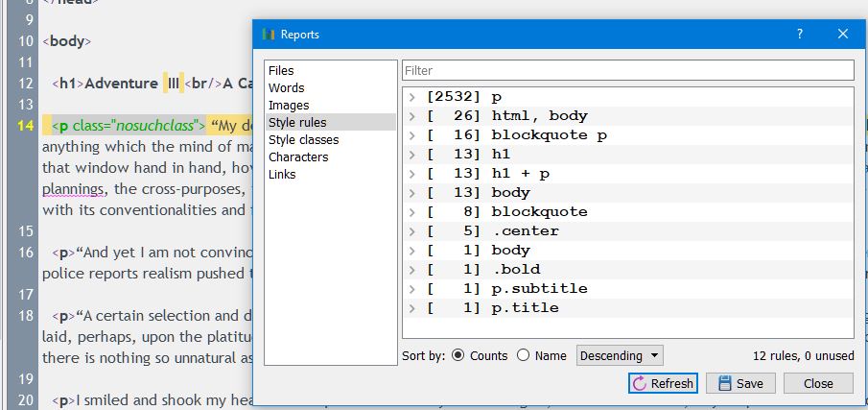
Task: Expand the blockquote p rule
Action: click(411, 135)
